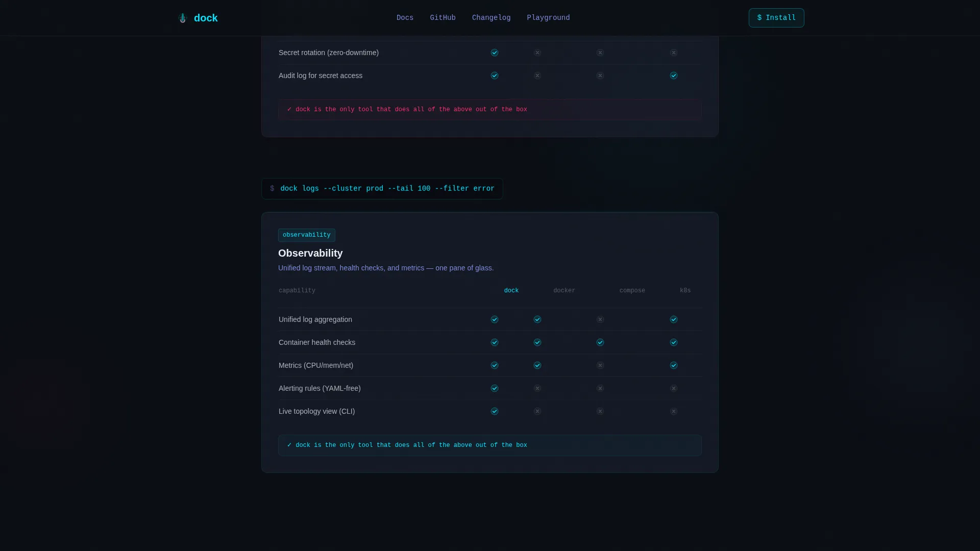Click docker checkmark for Container health checks
This screenshot has height=551, width=980.
pyautogui.click(x=537, y=342)
